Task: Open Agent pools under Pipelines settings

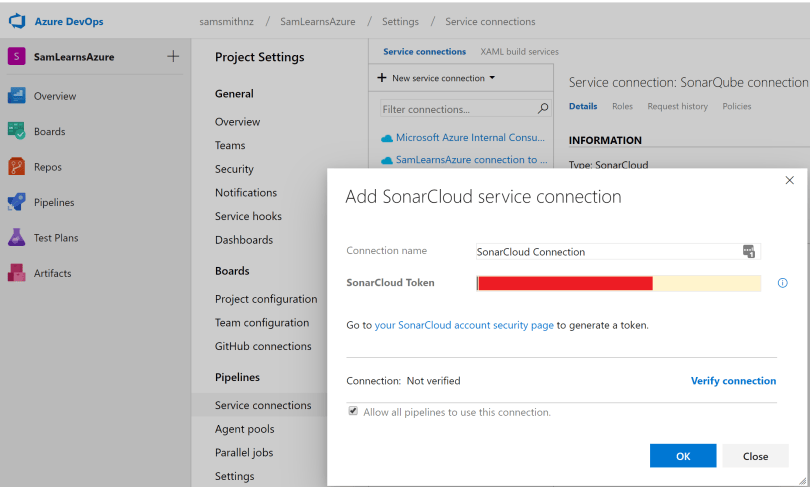Action: pos(244,429)
